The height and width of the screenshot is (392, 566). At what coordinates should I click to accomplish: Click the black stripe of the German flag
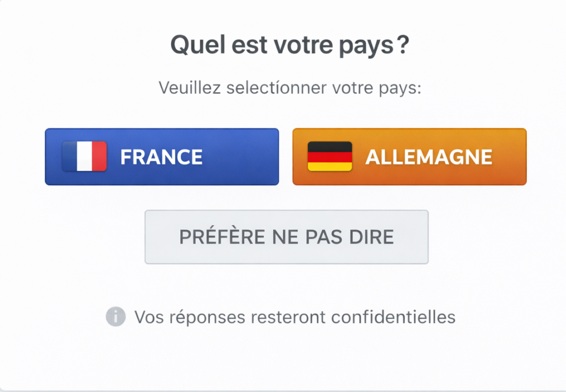[x=329, y=147]
